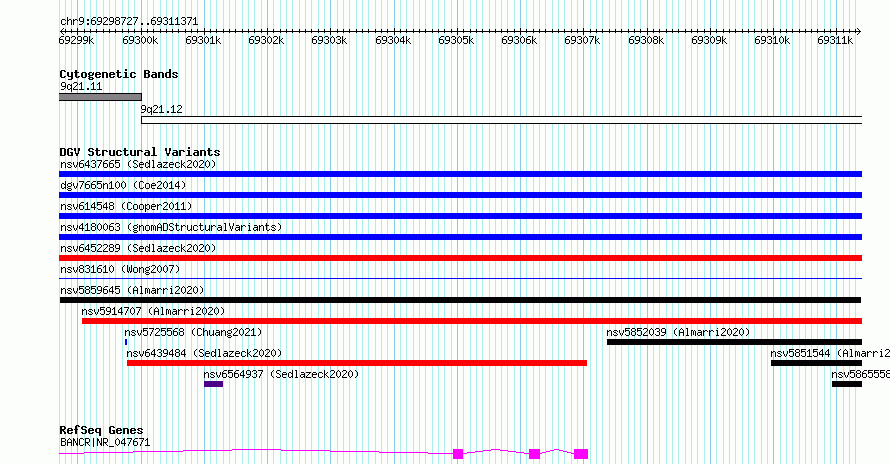
Task: Select the red nsv6439484 variant bar
Action: click(357, 363)
